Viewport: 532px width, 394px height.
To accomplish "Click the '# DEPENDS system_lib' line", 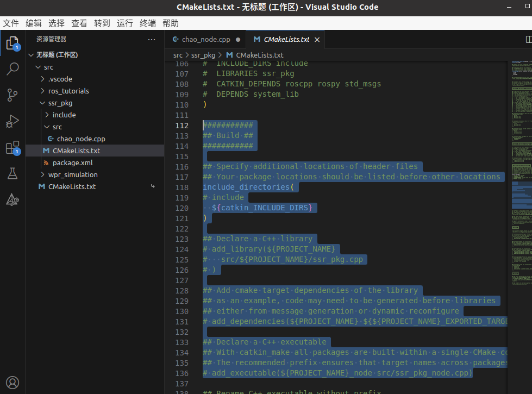I will click(x=251, y=94).
